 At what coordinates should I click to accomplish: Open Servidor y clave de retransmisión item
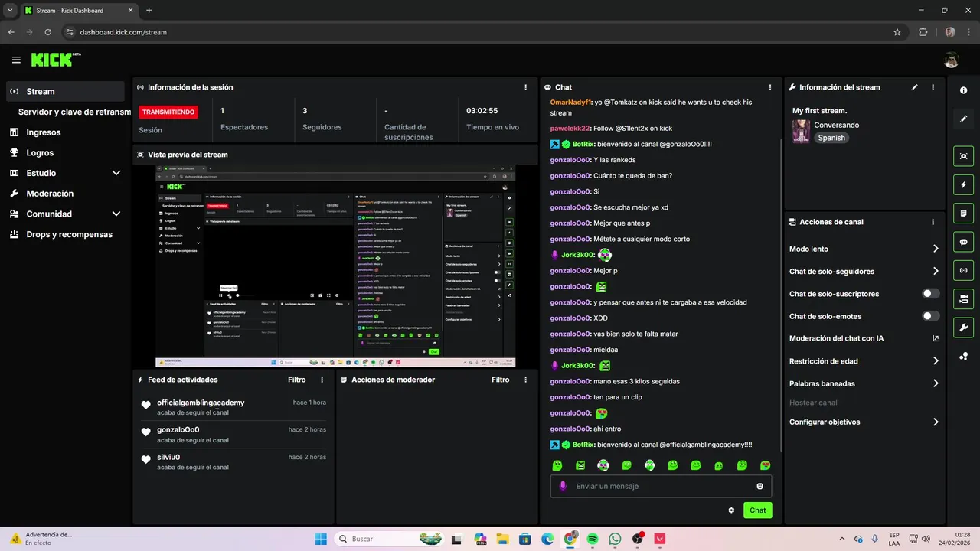[74, 112]
